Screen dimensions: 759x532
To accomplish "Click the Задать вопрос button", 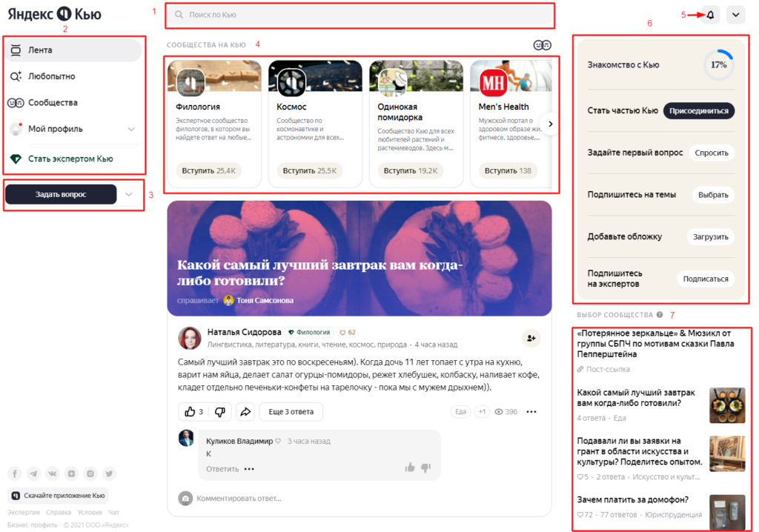I will [x=61, y=195].
